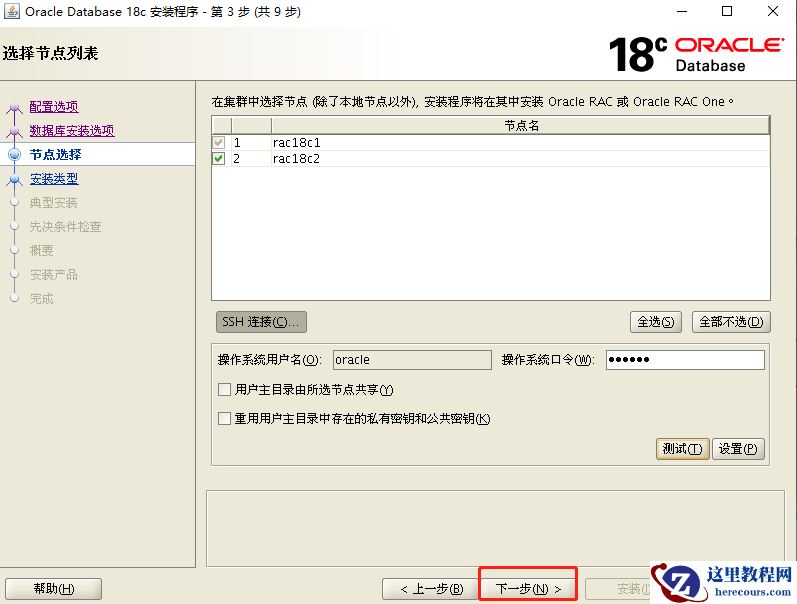Open the 安装类型 step link
This screenshot has height=604, width=797.
pos(54,178)
